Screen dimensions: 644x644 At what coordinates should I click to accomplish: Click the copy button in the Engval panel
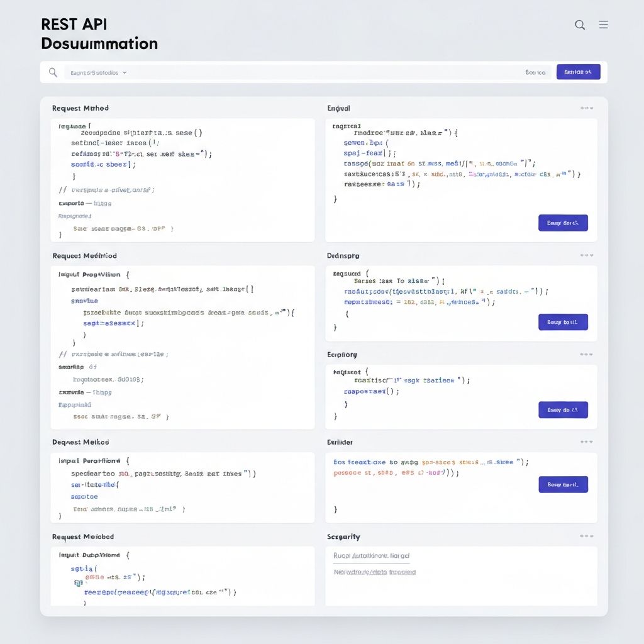(563, 223)
